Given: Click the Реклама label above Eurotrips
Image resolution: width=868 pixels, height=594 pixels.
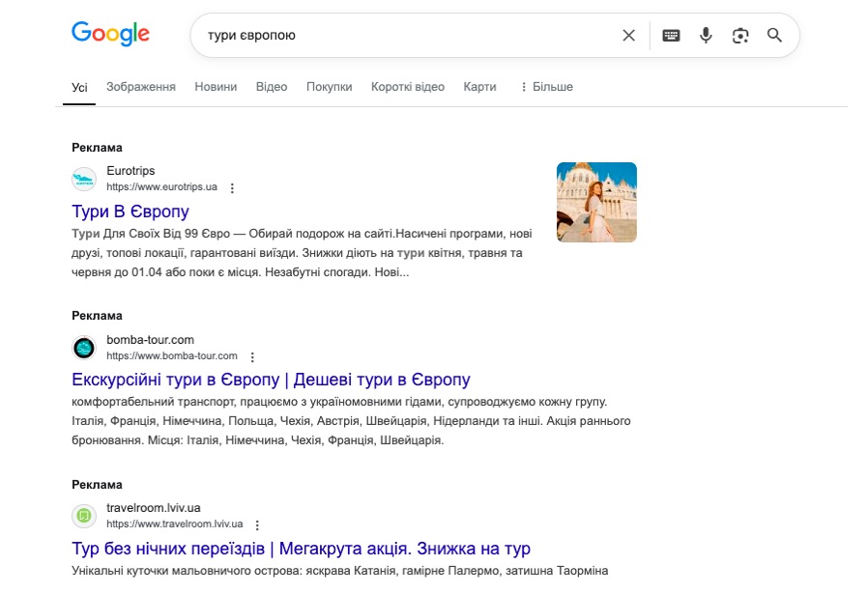Looking at the screenshot, I should click(97, 148).
